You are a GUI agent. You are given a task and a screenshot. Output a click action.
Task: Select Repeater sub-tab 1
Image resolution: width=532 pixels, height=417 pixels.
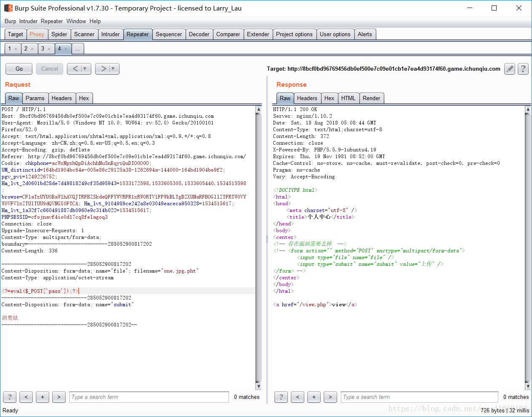pyautogui.click(x=10, y=49)
